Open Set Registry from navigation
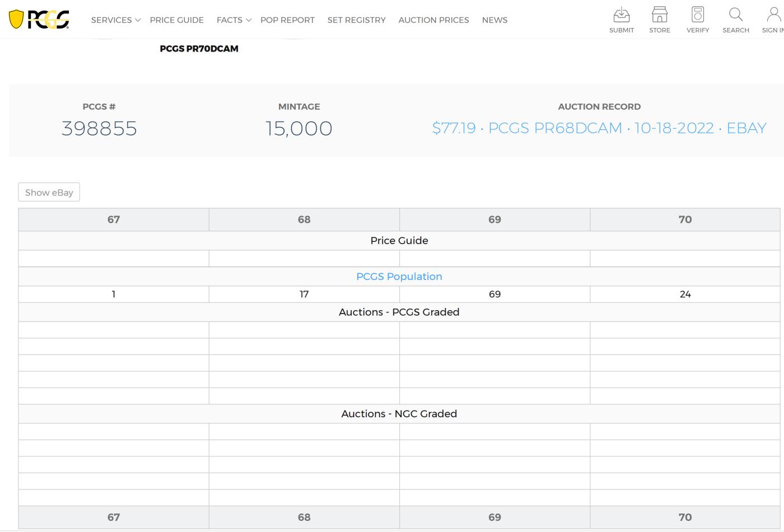Viewport: 784px width, 532px height. pos(356,20)
